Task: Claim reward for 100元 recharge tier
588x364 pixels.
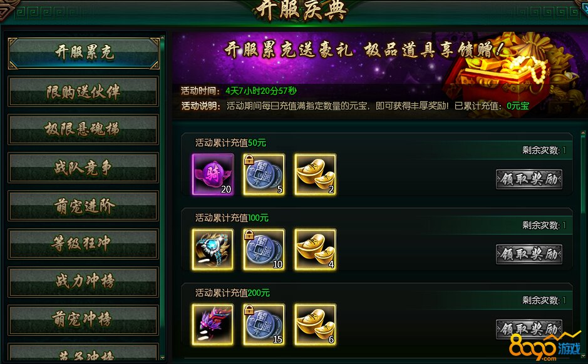Action: pyautogui.click(x=529, y=255)
